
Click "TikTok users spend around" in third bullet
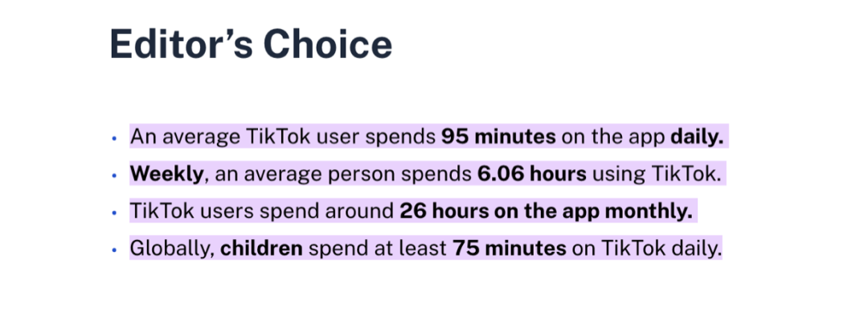click(262, 212)
